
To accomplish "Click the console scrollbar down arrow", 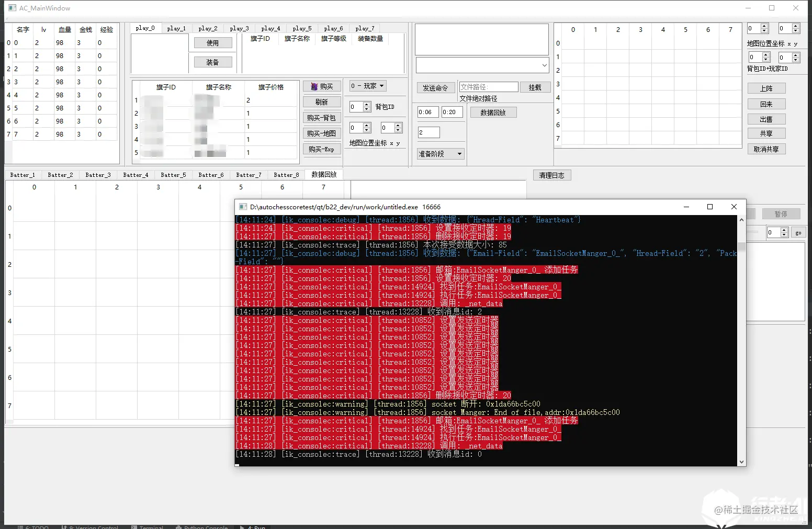I will tap(741, 462).
